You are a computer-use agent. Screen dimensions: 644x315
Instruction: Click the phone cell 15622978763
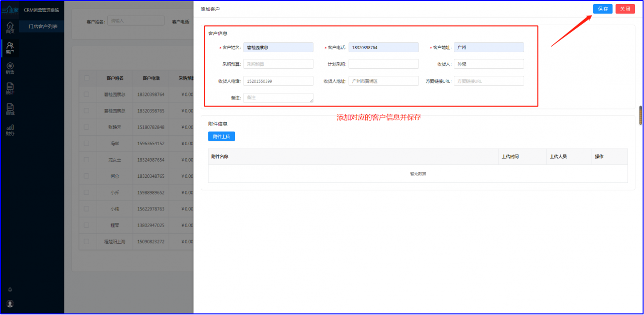click(151, 209)
